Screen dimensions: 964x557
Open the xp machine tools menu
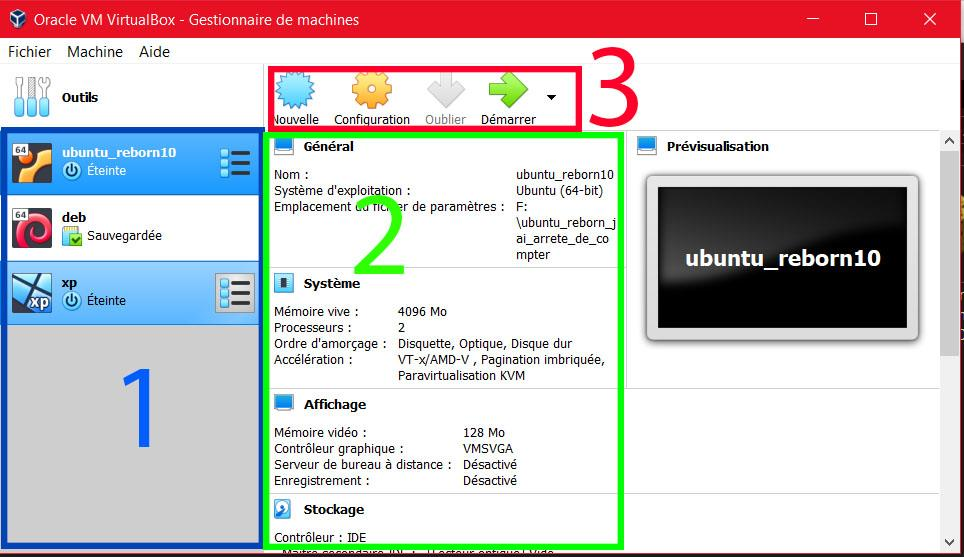tap(235, 293)
